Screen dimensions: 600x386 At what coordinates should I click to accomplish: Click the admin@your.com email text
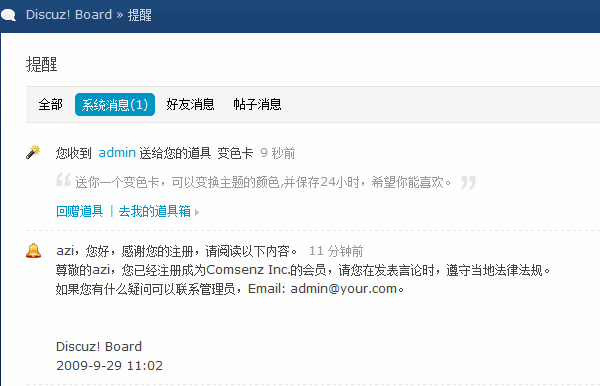click(x=343, y=288)
